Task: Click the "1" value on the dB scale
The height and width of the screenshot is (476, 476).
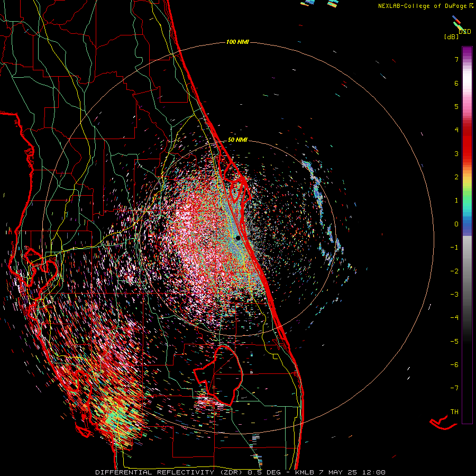Action: [456, 200]
